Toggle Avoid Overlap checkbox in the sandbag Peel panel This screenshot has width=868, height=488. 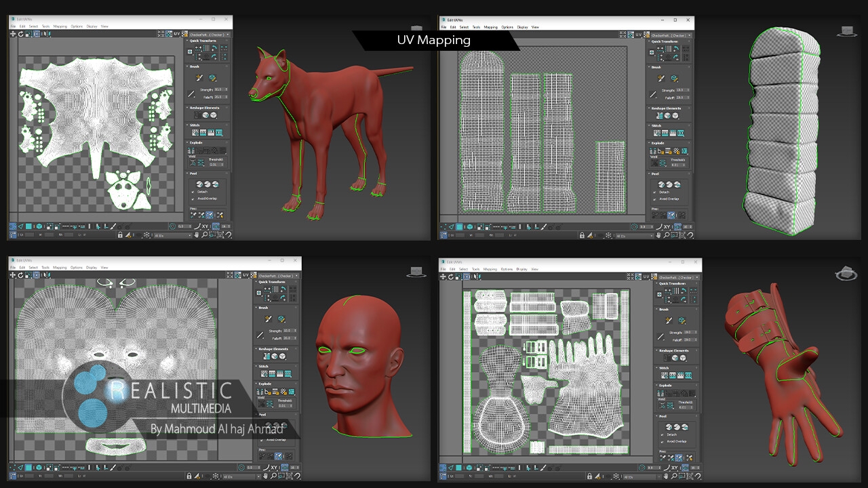655,199
